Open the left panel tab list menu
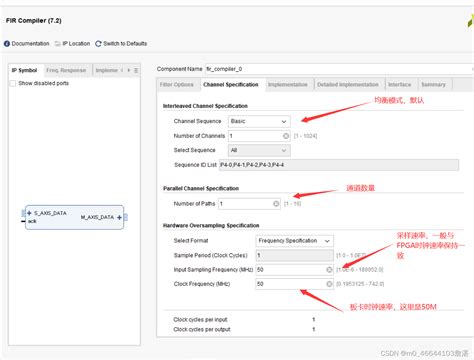The height and width of the screenshot is (360, 474). click(136, 70)
